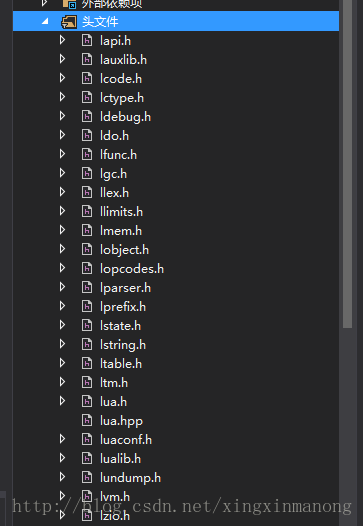Expand the lparser.h tree node
This screenshot has width=363, height=526.
[62, 287]
